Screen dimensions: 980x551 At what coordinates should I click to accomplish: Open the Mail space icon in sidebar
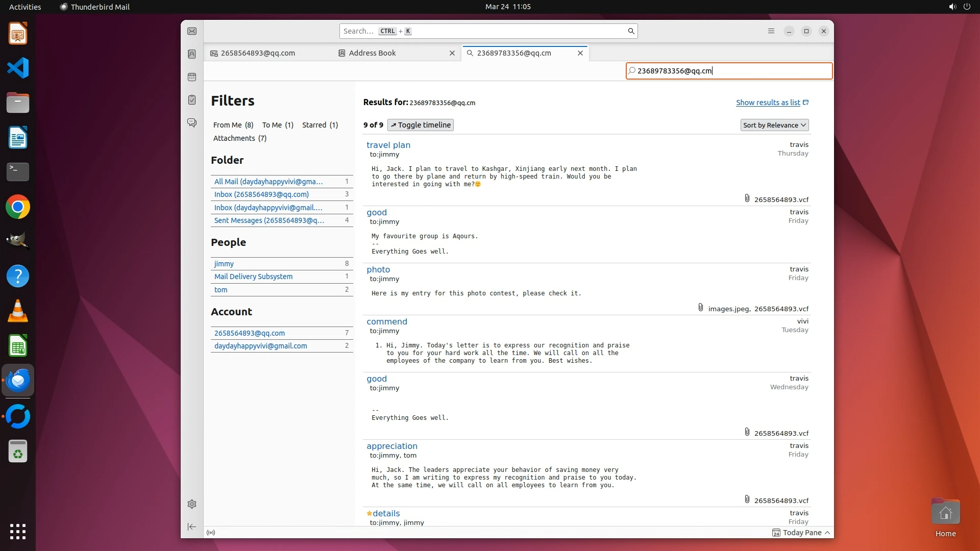pos(192,32)
